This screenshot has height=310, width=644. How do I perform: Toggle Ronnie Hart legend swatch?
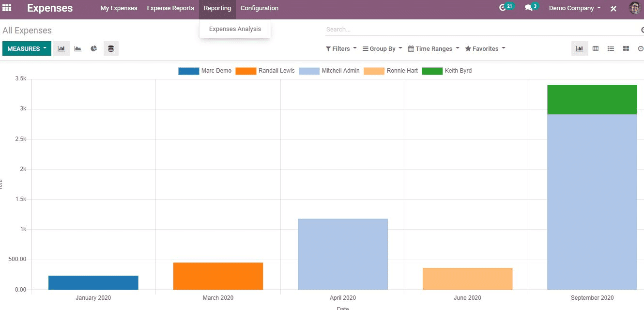[374, 71]
